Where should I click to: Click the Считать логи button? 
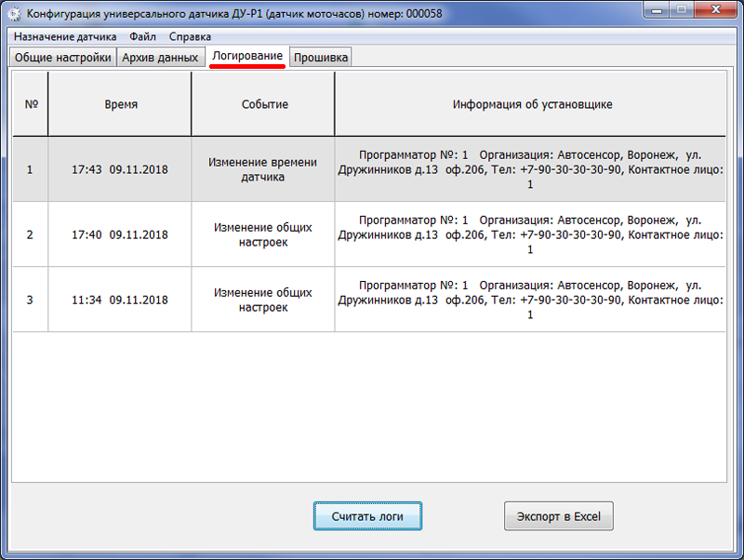[367, 516]
